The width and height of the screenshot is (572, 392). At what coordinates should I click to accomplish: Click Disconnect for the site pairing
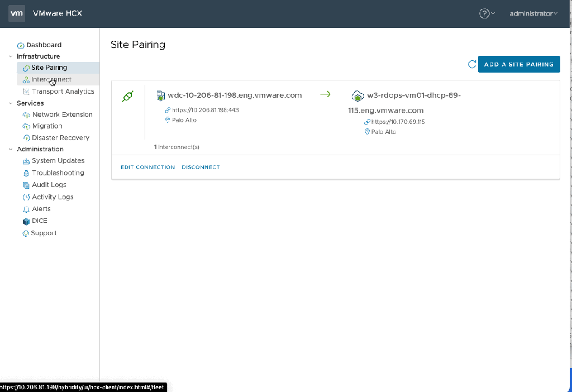[x=201, y=168]
